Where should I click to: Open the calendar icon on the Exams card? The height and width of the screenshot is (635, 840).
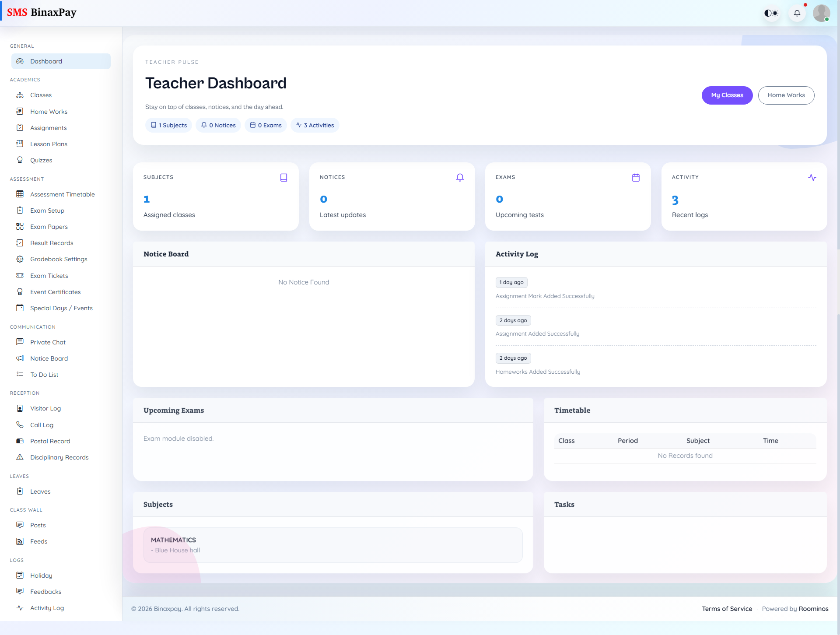[636, 177]
